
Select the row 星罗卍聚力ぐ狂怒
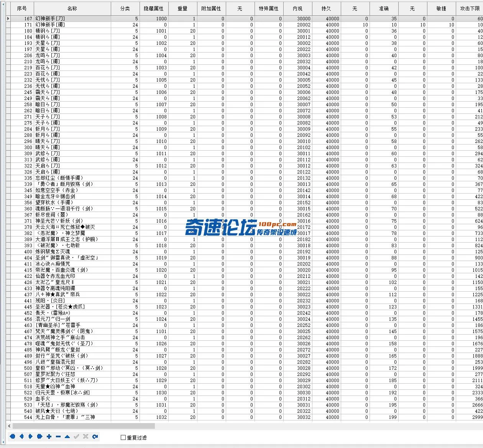(x=245, y=374)
